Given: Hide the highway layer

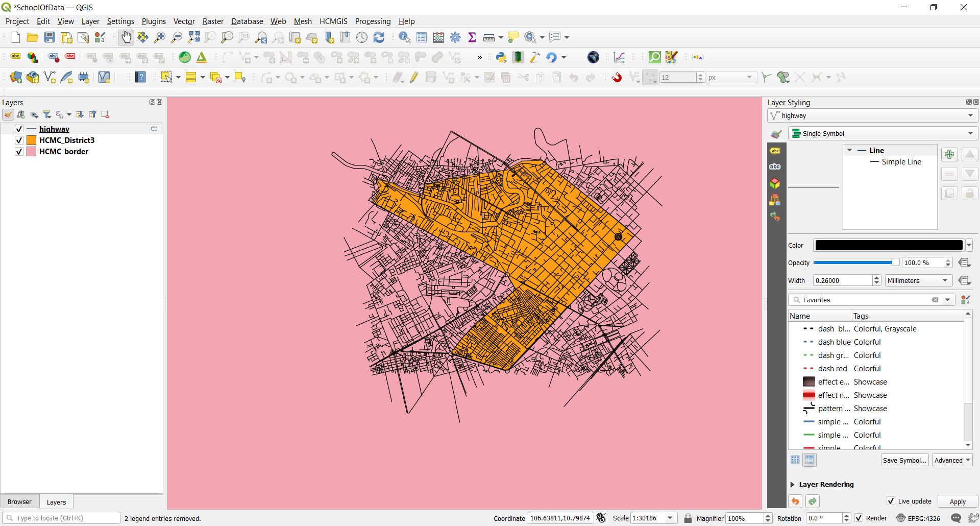Looking at the screenshot, I should tap(19, 129).
